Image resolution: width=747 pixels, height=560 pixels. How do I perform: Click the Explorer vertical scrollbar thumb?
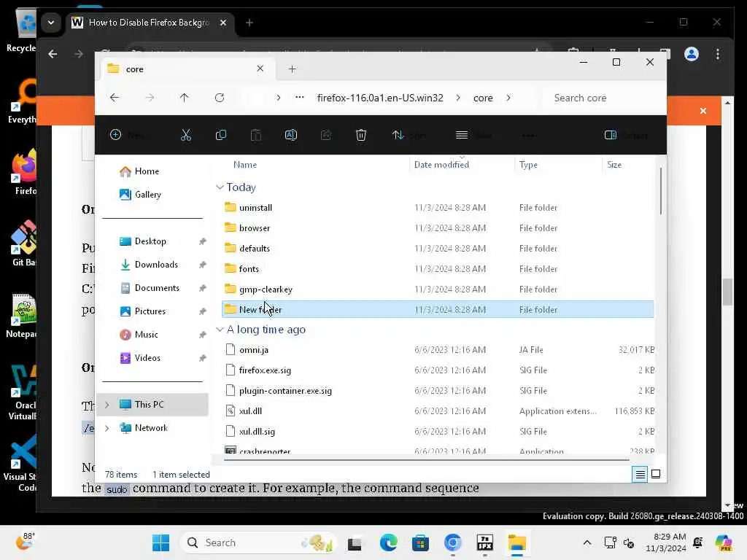661,190
